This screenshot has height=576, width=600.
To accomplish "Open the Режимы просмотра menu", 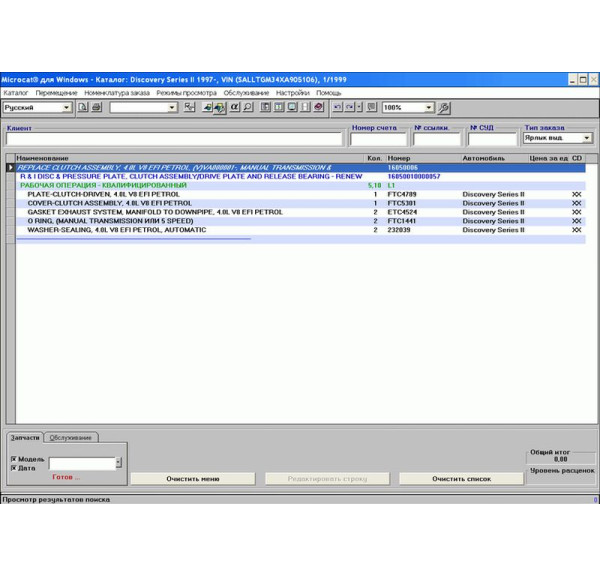I will tap(186, 93).
